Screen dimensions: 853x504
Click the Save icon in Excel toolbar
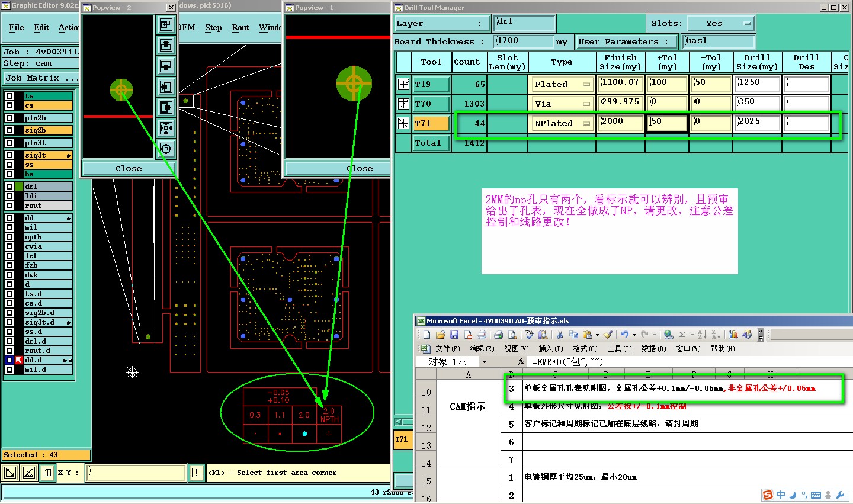pyautogui.click(x=454, y=335)
